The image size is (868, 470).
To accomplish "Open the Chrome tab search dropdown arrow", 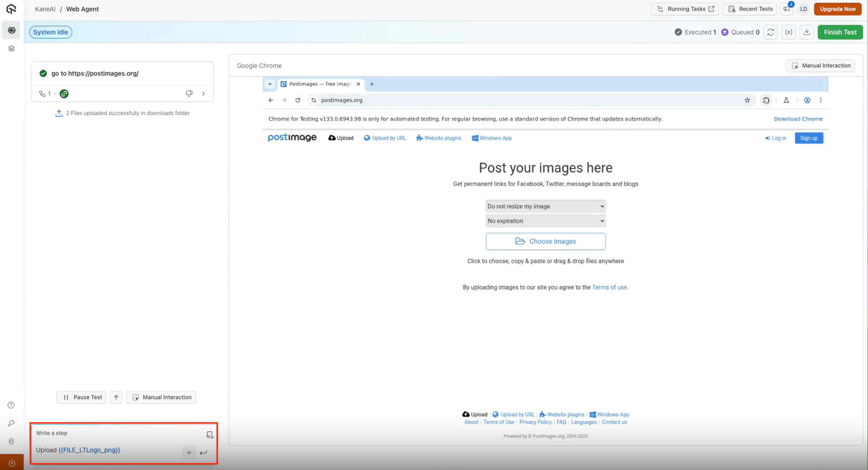I will (270, 84).
